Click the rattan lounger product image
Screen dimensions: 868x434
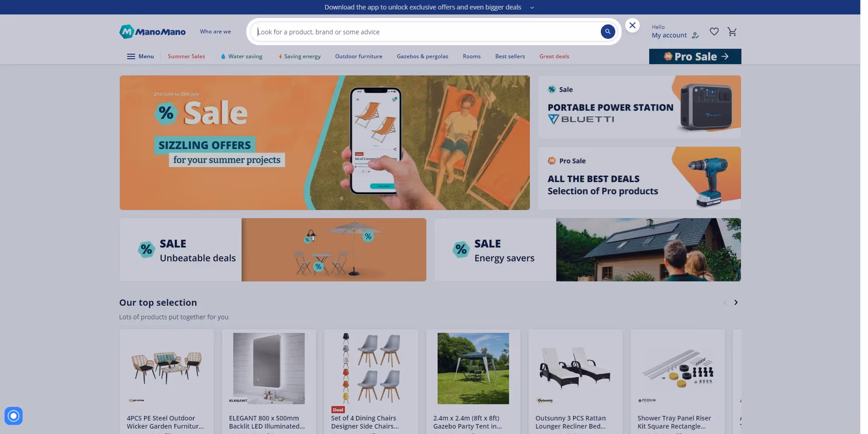point(576,368)
